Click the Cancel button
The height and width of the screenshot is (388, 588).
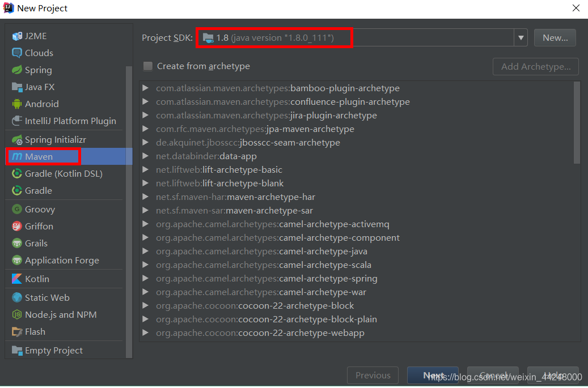493,376
